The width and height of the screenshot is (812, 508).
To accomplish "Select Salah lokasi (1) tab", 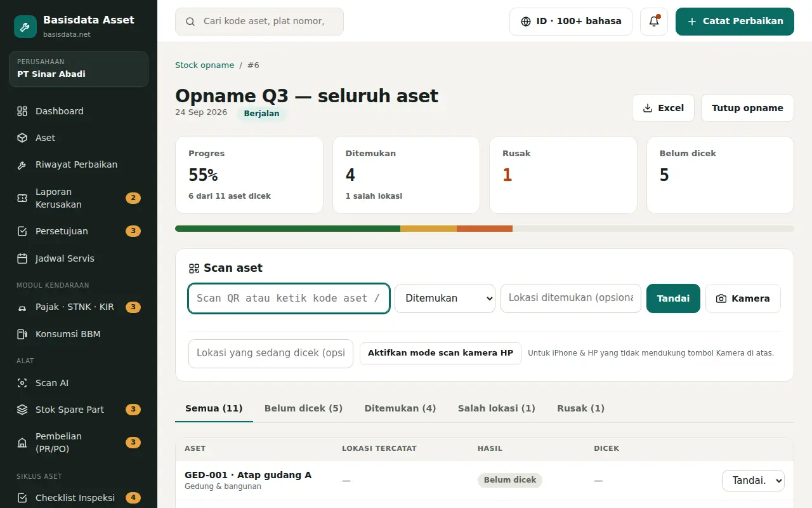I will (497, 408).
